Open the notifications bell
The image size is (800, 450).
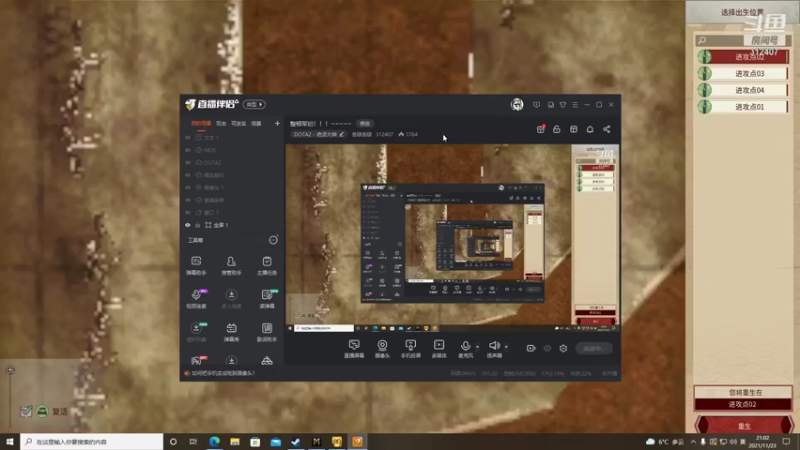590,129
